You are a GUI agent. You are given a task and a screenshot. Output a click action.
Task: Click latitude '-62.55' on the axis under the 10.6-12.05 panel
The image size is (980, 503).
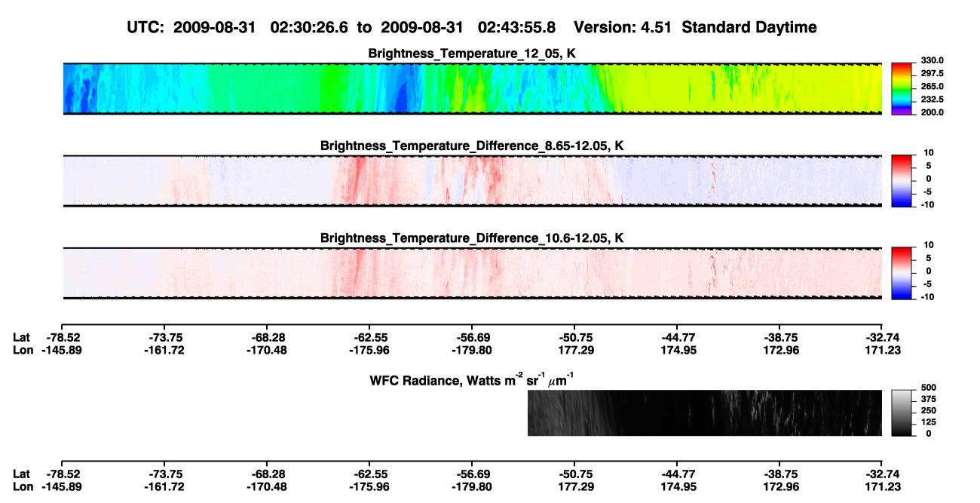pos(369,337)
